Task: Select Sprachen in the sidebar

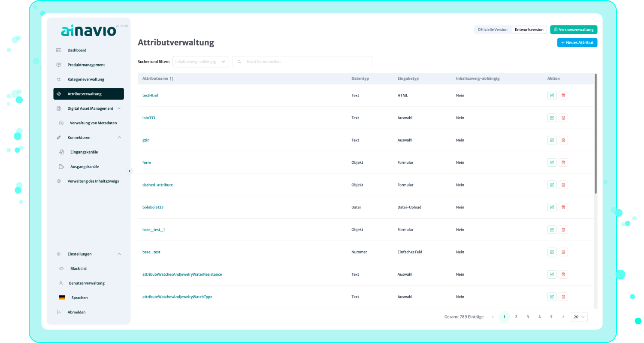Action: coord(79,298)
